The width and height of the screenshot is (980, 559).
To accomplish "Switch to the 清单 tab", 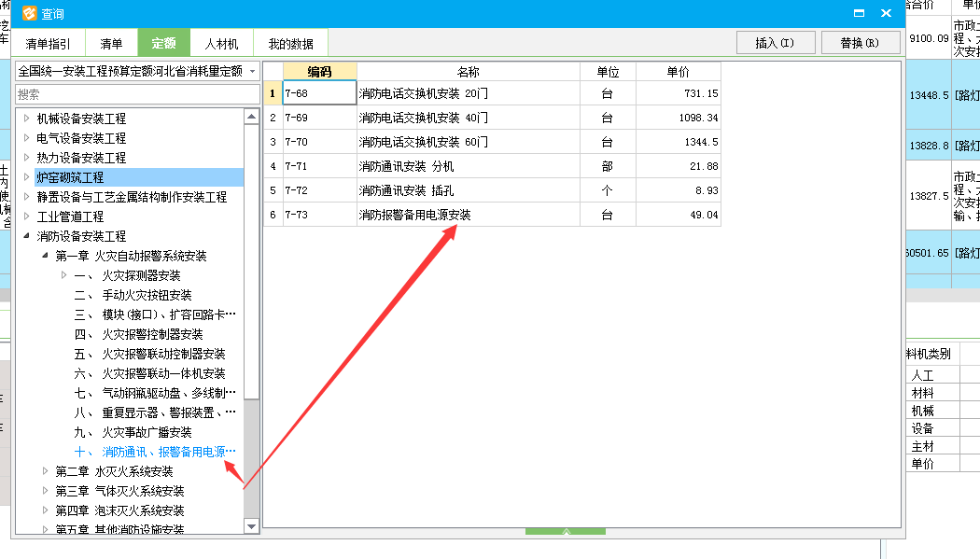I will tap(111, 44).
